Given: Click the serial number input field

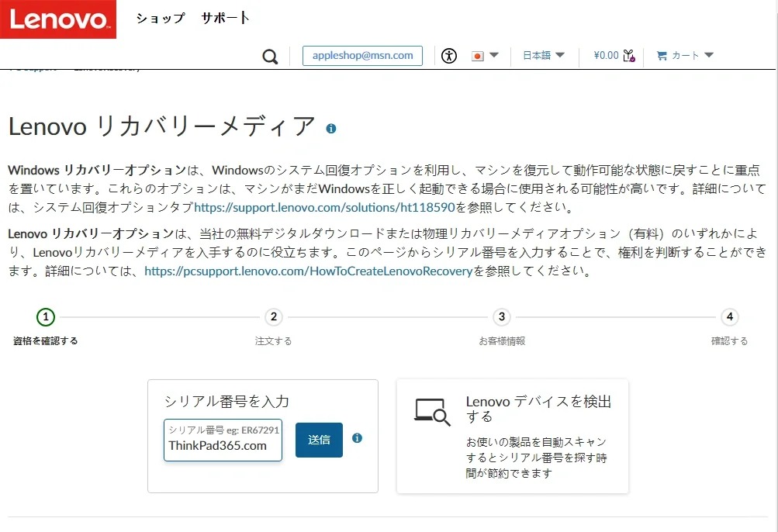Looking at the screenshot, I should click(223, 445).
